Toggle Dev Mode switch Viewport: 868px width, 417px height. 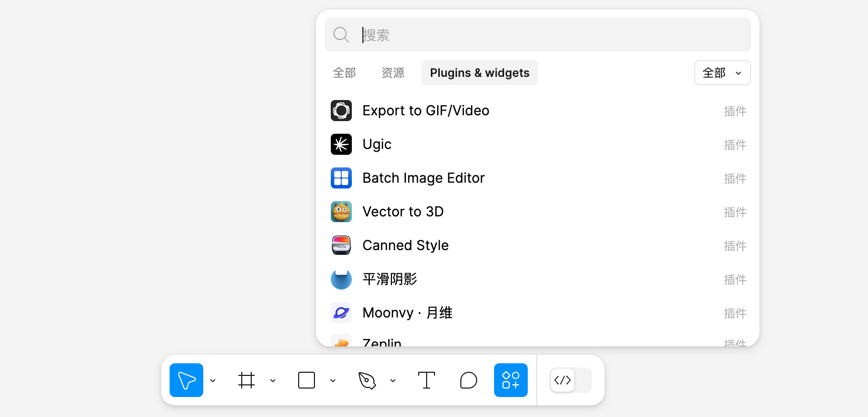coord(571,380)
